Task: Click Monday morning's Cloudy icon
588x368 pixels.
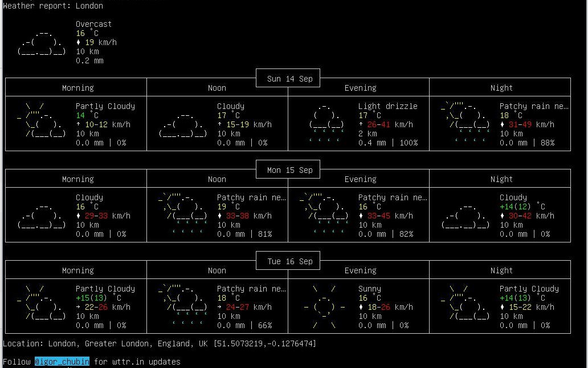Action: tap(42, 216)
